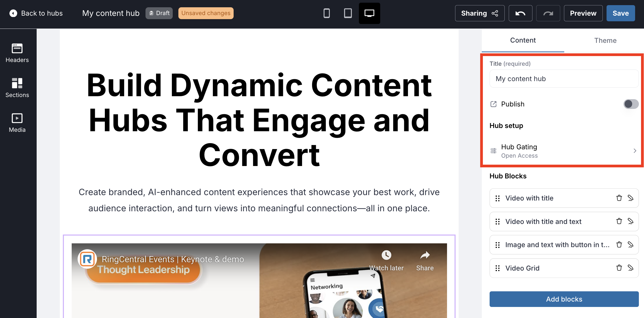Click the 'Create branded, AI-enhanced' subtitle text
644x318 pixels.
click(x=259, y=200)
